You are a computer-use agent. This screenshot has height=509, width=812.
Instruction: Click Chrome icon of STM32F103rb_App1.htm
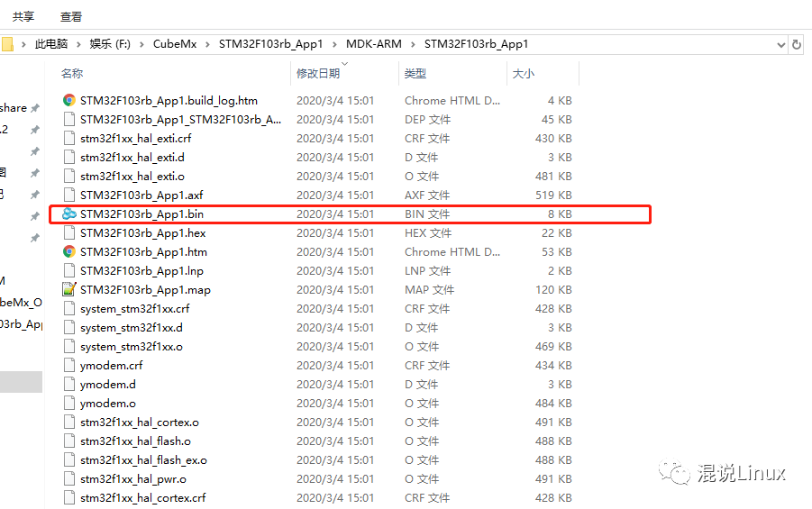click(x=68, y=252)
